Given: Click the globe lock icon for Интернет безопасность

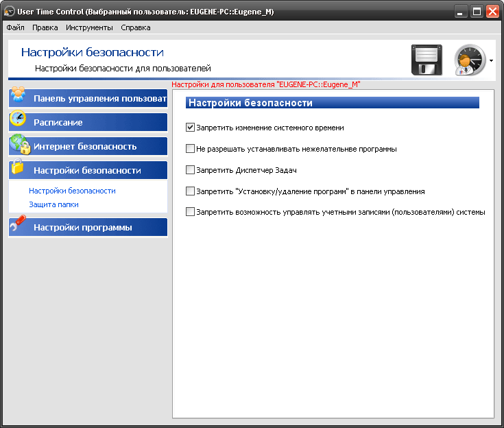Looking at the screenshot, I should [x=19, y=145].
